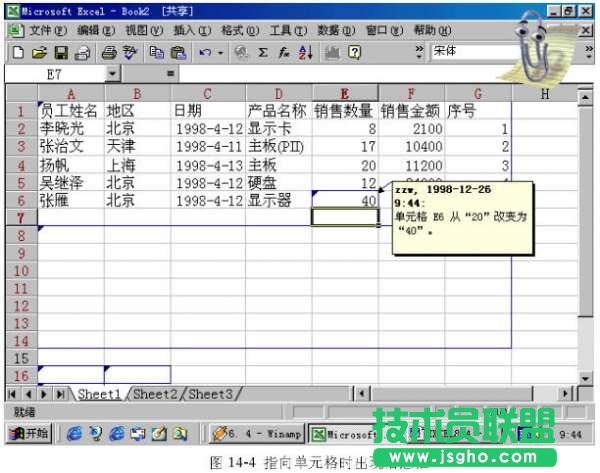Click the Copy icon in toolbar
Screen dimensions: 600x473
(156, 52)
